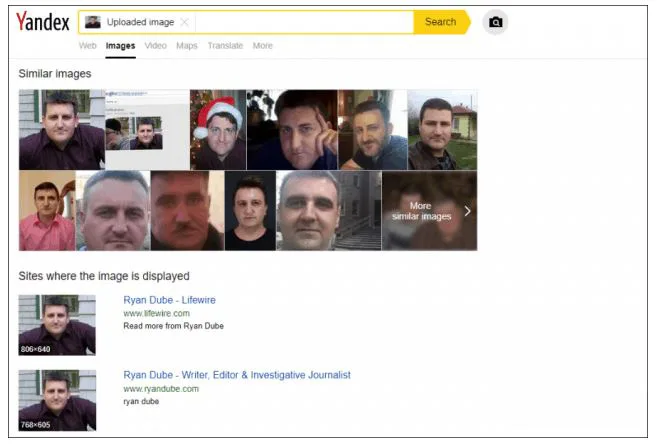Open the More similar images tile
Image resolution: width=657 pixels, height=446 pixels.
click(429, 211)
